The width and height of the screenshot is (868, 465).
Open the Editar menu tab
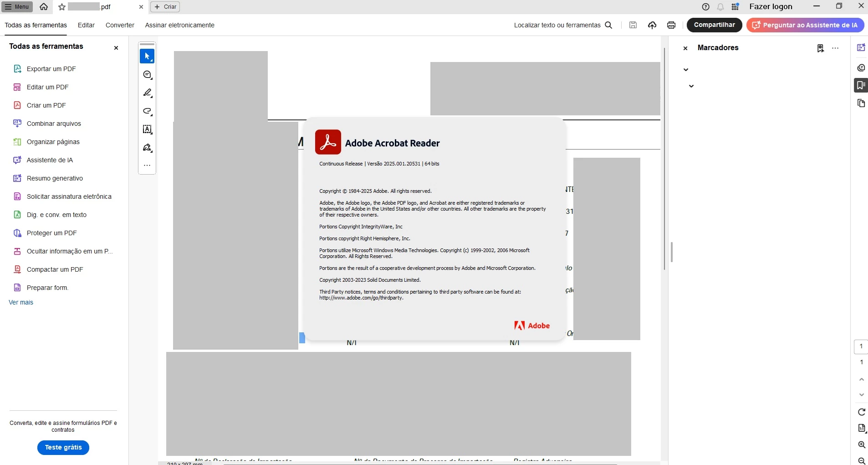point(86,25)
